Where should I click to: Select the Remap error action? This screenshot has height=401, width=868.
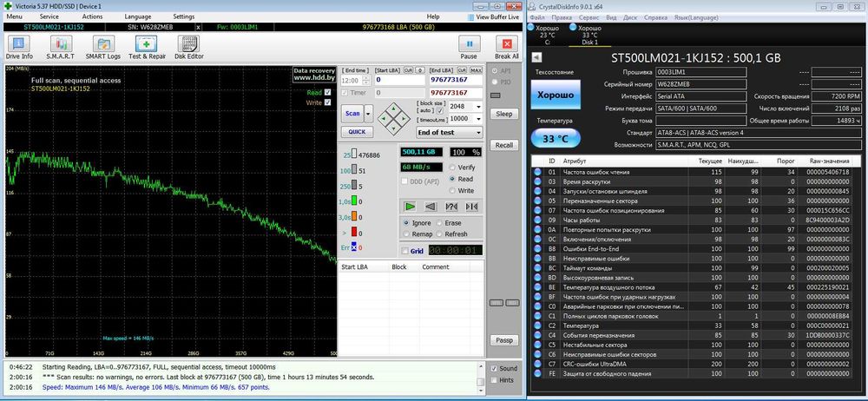pos(405,234)
